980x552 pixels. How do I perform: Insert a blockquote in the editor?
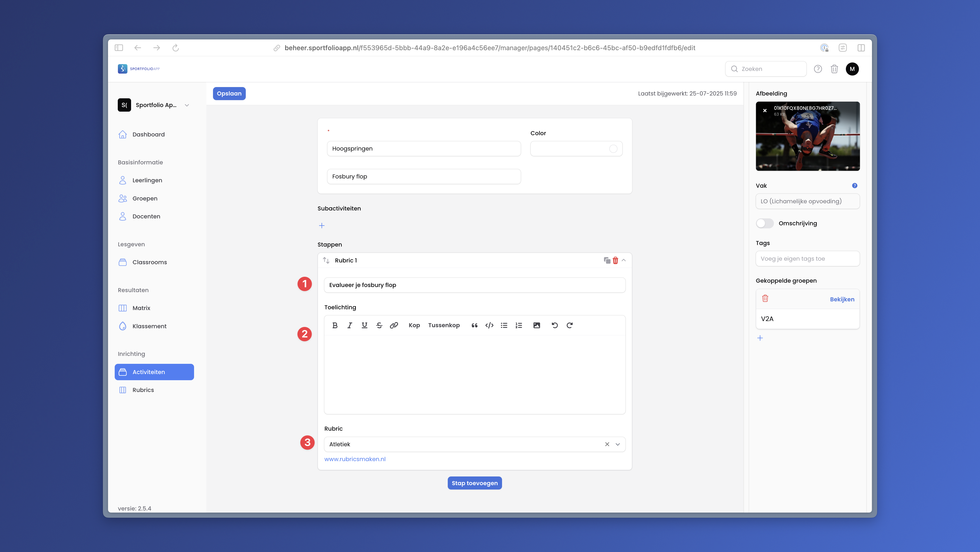coord(474,325)
